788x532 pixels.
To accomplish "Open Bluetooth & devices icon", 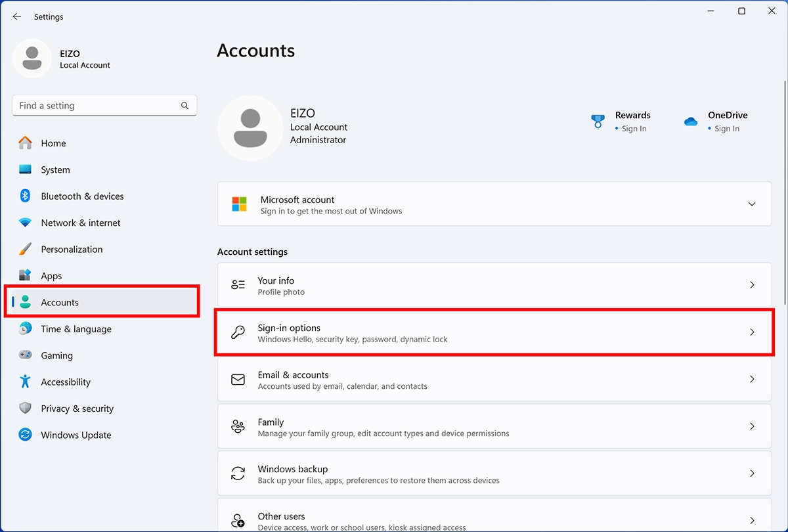I will [x=25, y=196].
